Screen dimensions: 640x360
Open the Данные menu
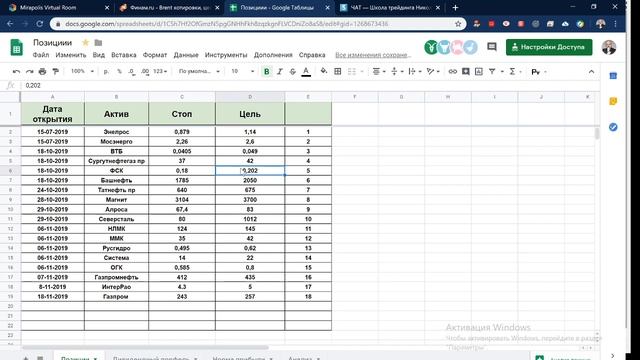pos(186,55)
